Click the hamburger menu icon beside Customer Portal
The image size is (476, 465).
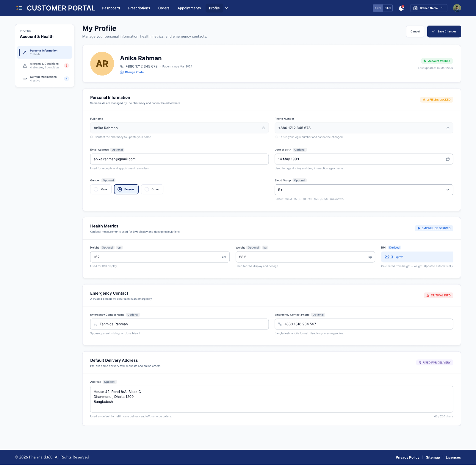click(x=19, y=8)
